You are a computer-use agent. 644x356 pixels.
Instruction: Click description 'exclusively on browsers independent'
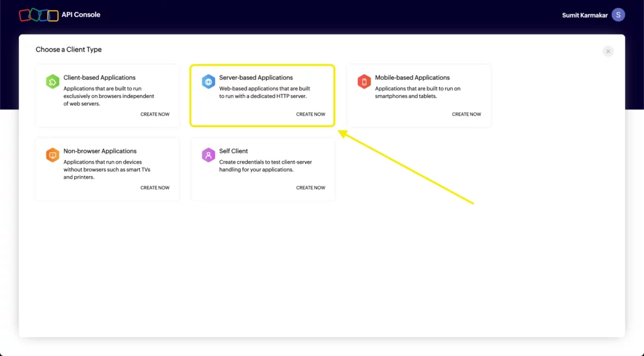click(x=109, y=96)
